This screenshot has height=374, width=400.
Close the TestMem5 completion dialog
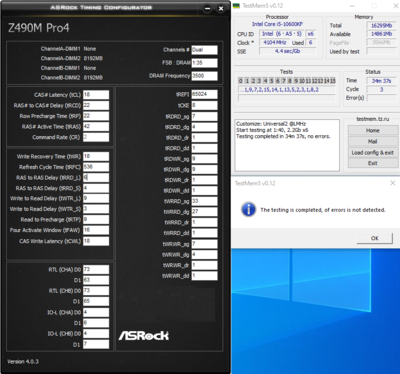point(392,183)
